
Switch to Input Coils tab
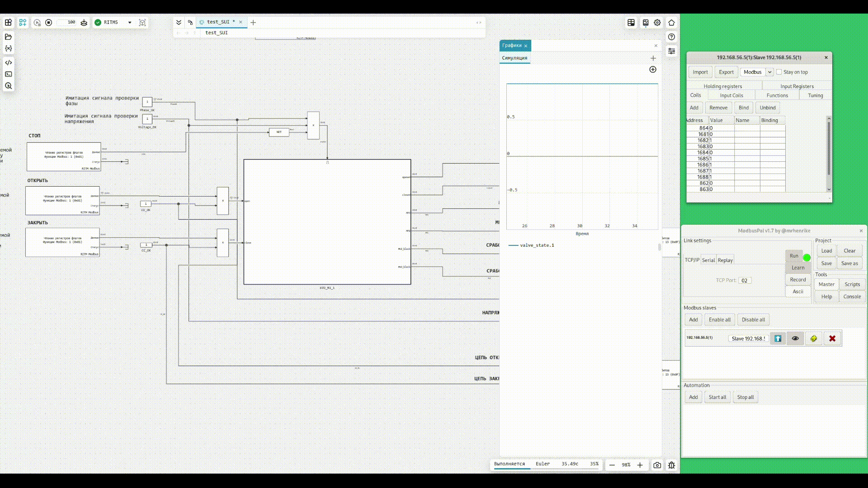point(731,95)
